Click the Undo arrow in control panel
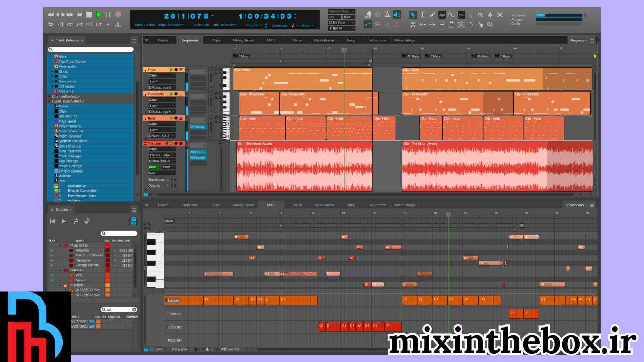This screenshot has height=362, width=644. coord(50,25)
